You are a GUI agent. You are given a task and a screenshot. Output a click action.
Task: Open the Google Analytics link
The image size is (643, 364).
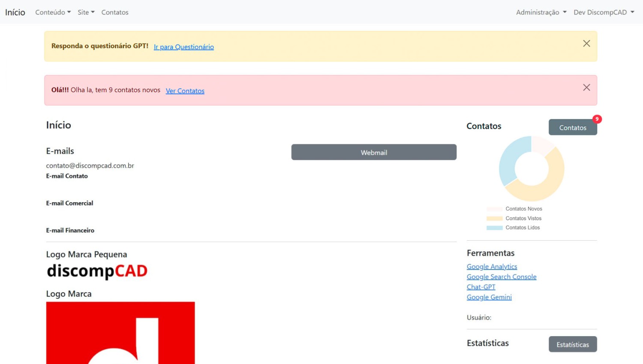tap(492, 267)
